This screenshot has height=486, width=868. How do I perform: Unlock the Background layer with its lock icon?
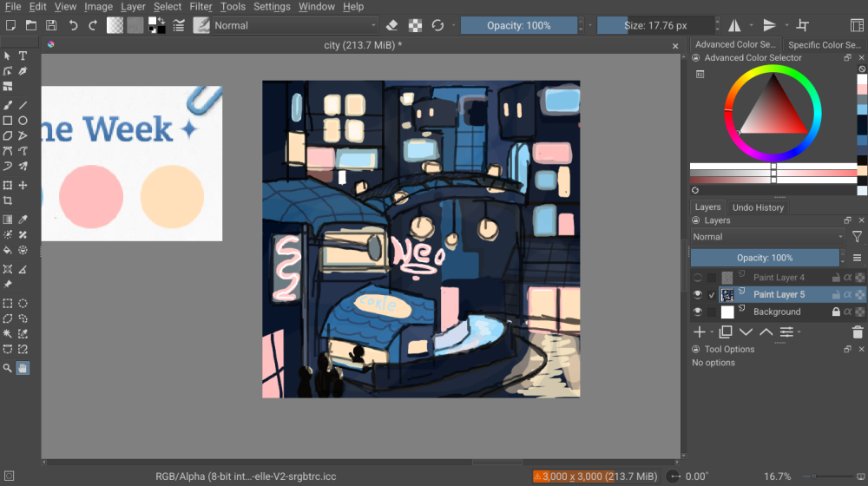pos(836,312)
